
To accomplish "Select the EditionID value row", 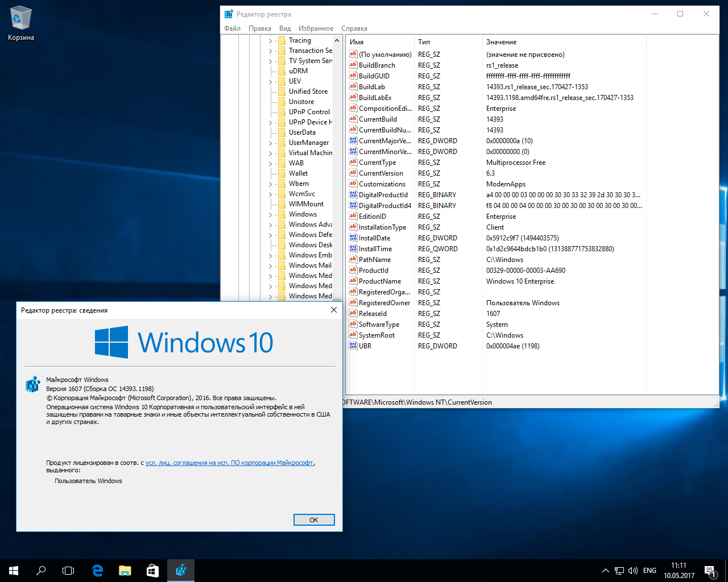I will (495, 216).
